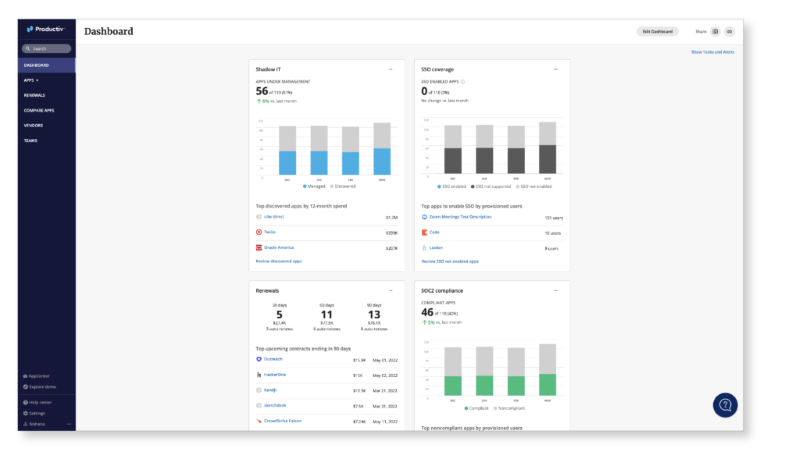The height and width of the screenshot is (463, 800).
Task: Open Compare Apps in the sidebar
Action: coord(39,110)
